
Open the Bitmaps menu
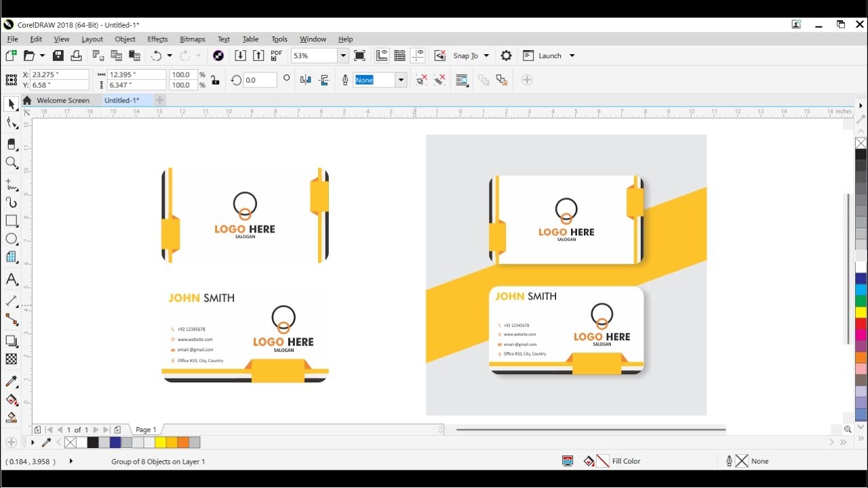[193, 39]
